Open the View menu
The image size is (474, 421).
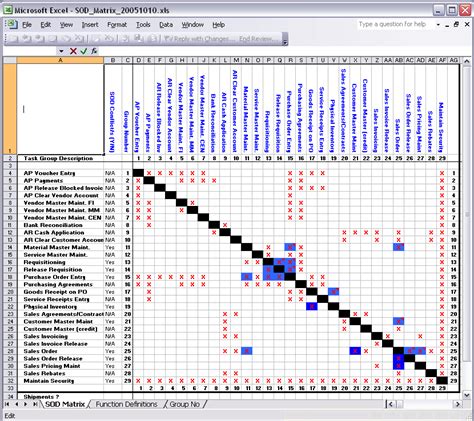click(x=66, y=25)
